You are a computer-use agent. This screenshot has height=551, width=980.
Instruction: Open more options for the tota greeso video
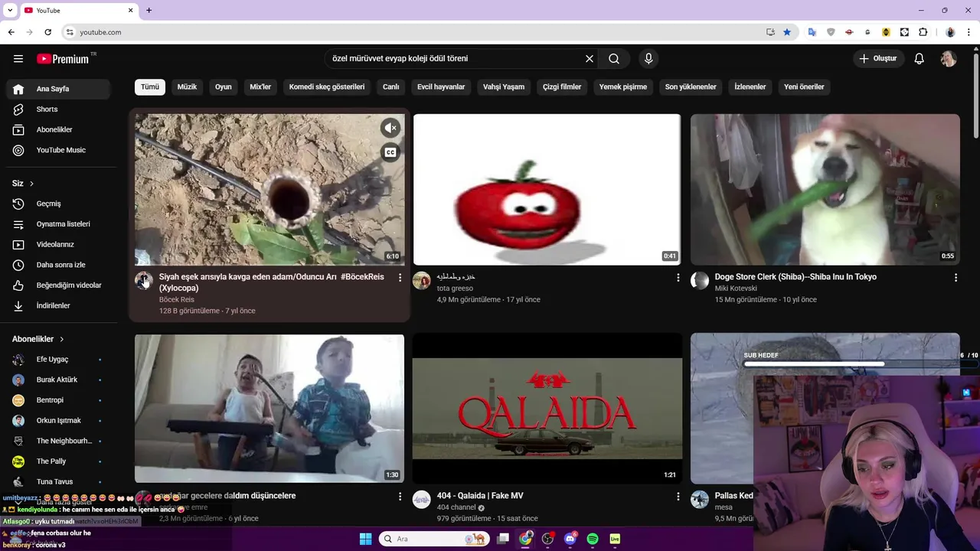pos(678,278)
